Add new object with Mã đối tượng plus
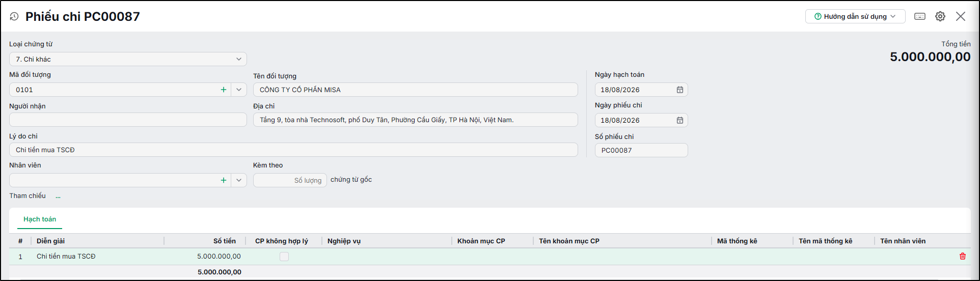The image size is (980, 281). point(224,90)
